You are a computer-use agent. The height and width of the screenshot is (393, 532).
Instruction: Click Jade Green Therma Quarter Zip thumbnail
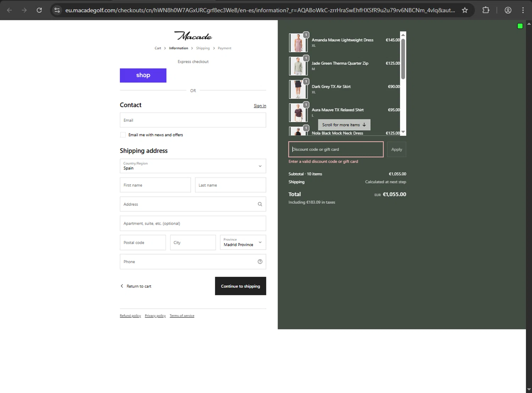(298, 66)
